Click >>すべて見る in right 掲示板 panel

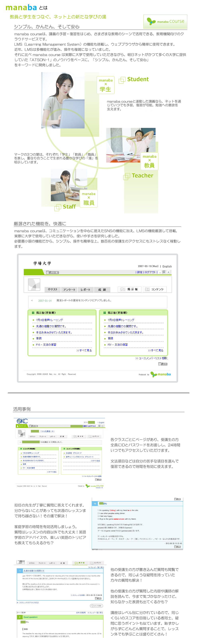(x=156, y=350)
